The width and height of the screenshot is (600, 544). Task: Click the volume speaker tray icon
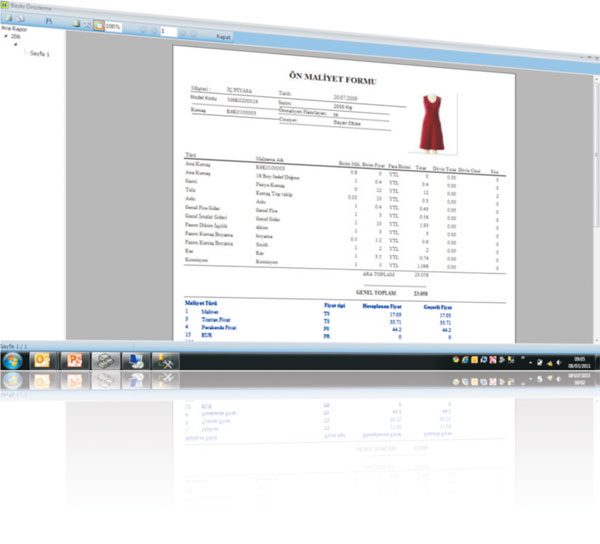[x=559, y=363]
